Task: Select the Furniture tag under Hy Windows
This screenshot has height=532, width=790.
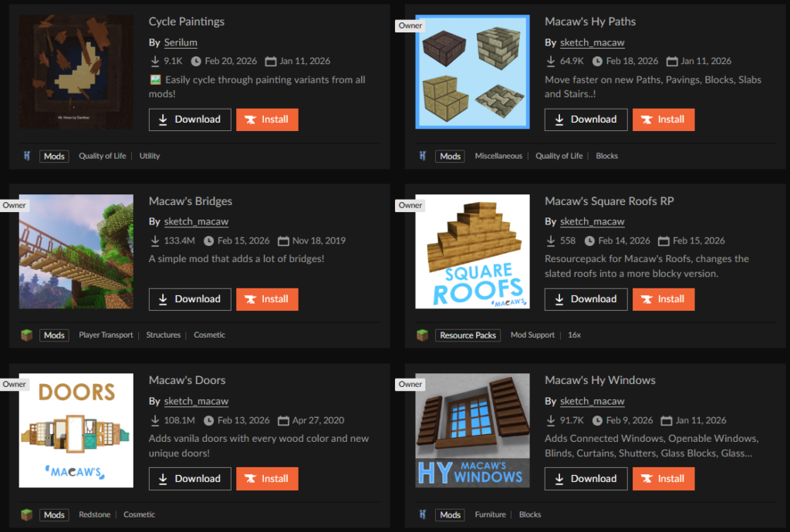Action: point(490,514)
